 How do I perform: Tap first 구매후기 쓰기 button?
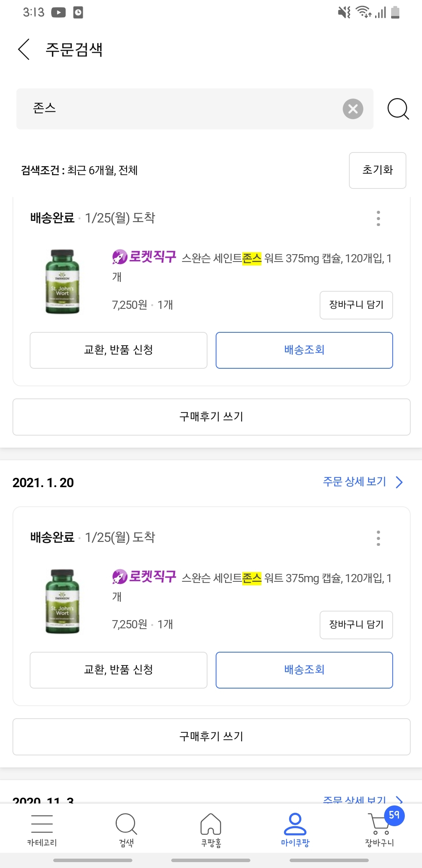(x=211, y=417)
